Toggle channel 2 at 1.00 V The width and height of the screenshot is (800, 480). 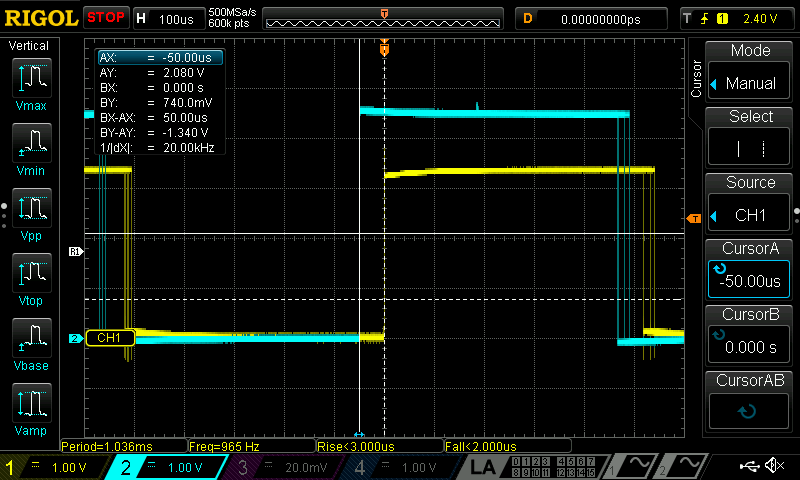click(x=166, y=467)
